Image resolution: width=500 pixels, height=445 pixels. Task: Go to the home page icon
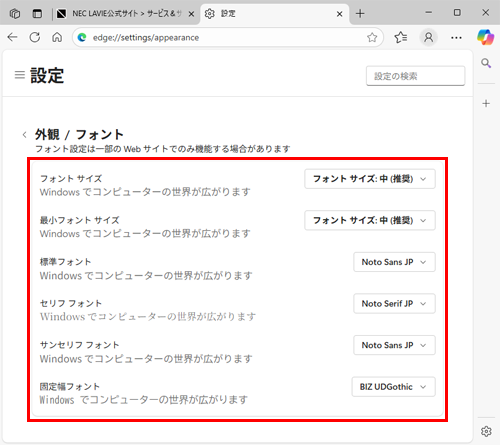57,37
